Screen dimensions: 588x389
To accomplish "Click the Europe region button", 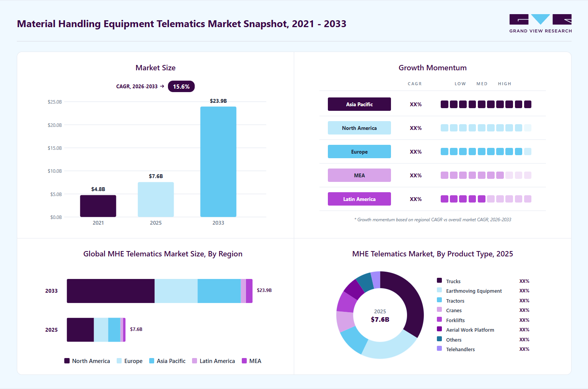I will point(359,152).
